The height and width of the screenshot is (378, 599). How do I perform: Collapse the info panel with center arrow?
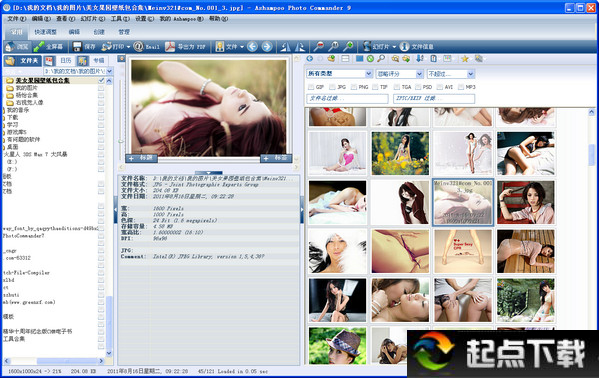click(x=209, y=173)
